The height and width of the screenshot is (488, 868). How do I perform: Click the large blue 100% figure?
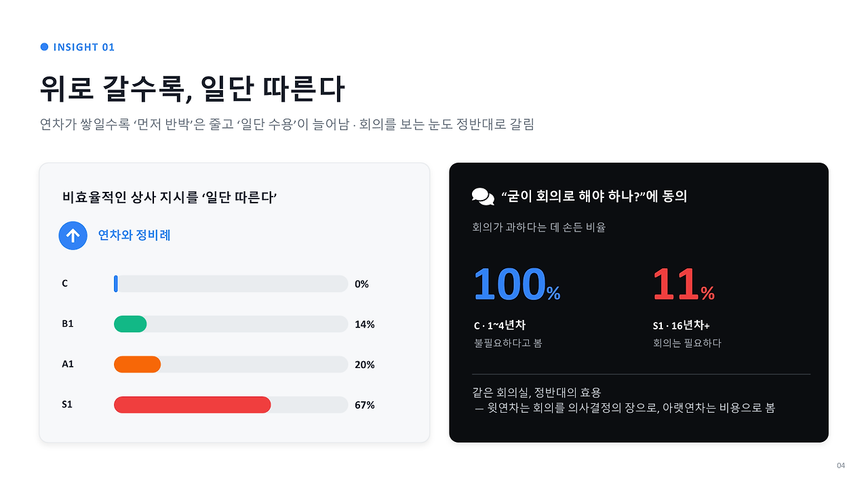pyautogui.click(x=517, y=285)
